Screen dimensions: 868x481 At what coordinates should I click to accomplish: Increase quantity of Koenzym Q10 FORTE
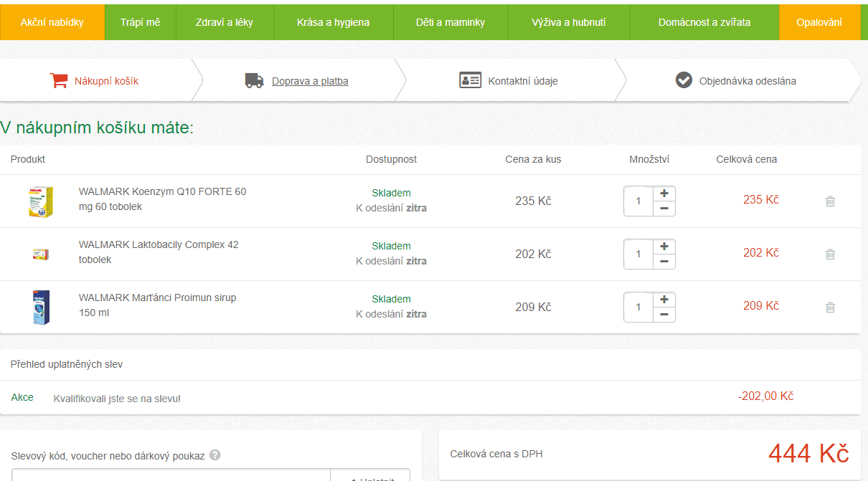click(x=664, y=194)
